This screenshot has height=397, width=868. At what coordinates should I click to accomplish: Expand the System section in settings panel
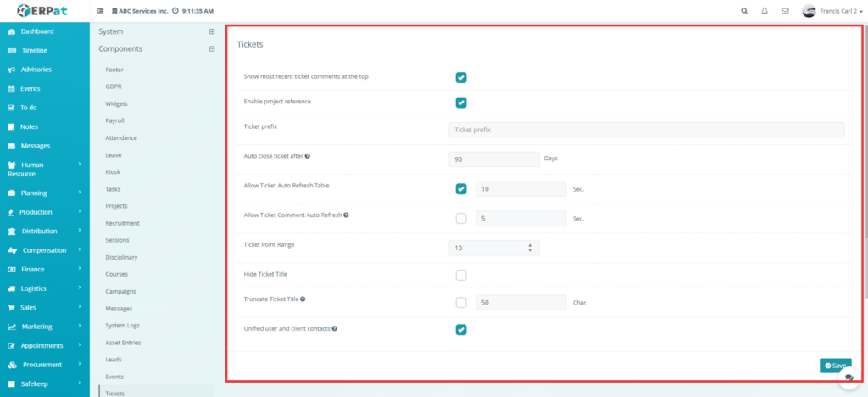click(211, 31)
